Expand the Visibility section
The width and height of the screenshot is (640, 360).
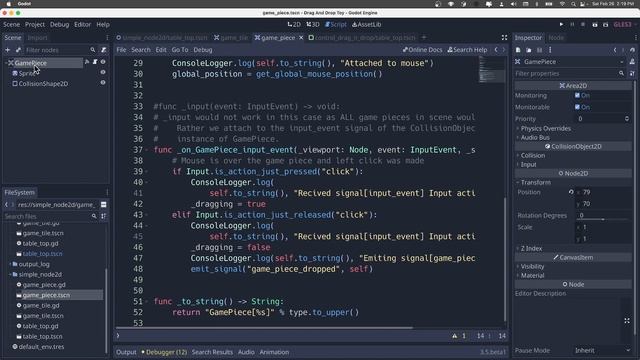532,267
